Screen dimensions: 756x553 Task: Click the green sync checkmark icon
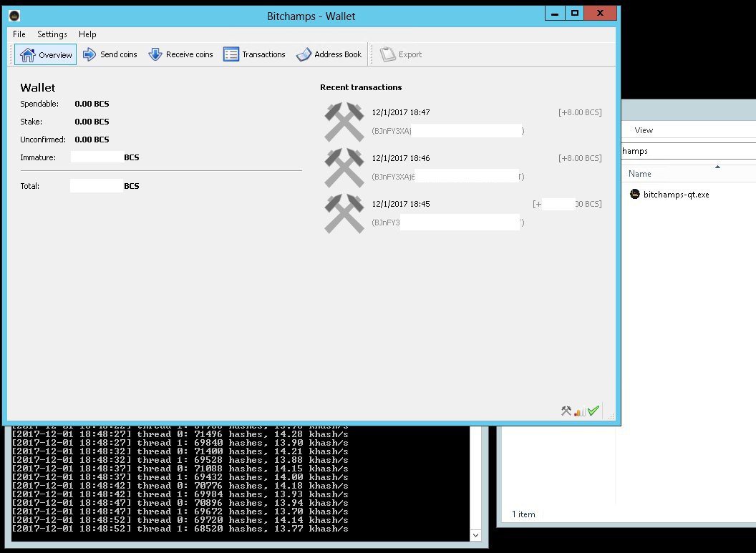tap(593, 411)
